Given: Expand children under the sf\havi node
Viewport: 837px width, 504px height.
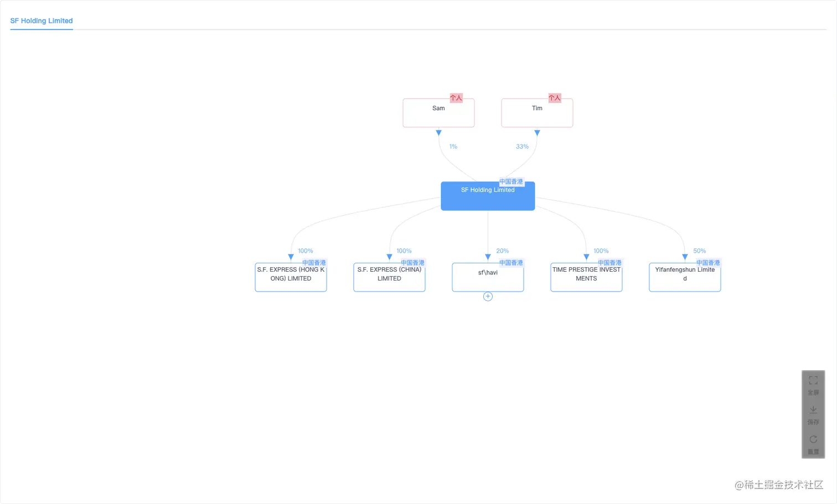Looking at the screenshot, I should click(x=488, y=297).
